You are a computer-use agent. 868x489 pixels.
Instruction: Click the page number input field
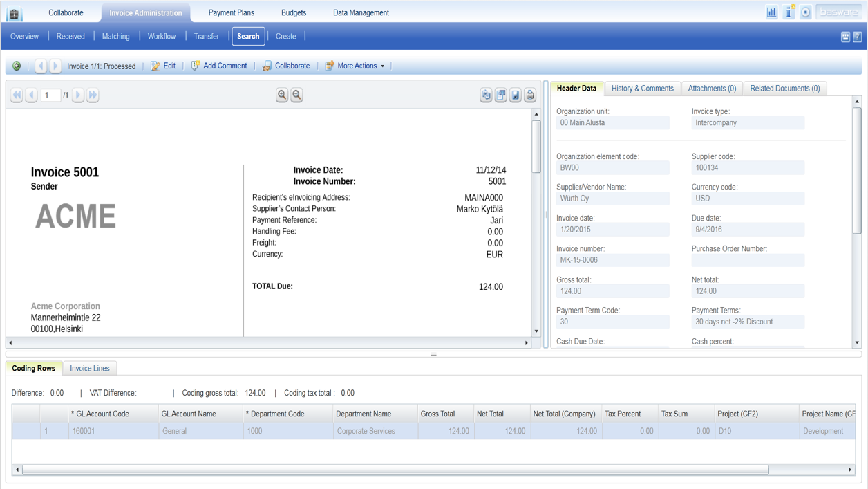coord(50,95)
